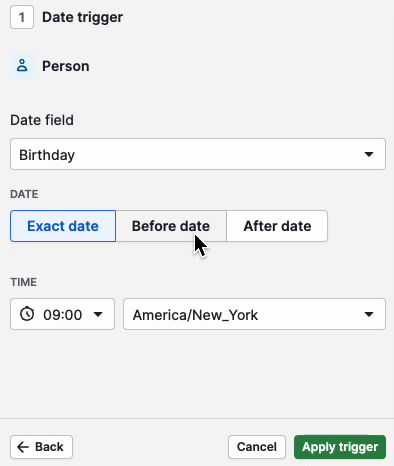Click the step number 1 badge
The height and width of the screenshot is (466, 394).
[22, 17]
